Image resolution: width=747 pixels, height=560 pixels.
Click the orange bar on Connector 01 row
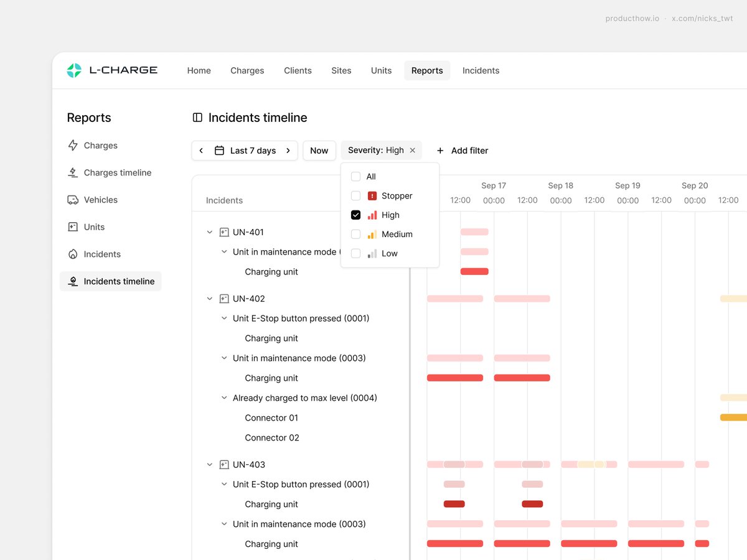click(733, 418)
